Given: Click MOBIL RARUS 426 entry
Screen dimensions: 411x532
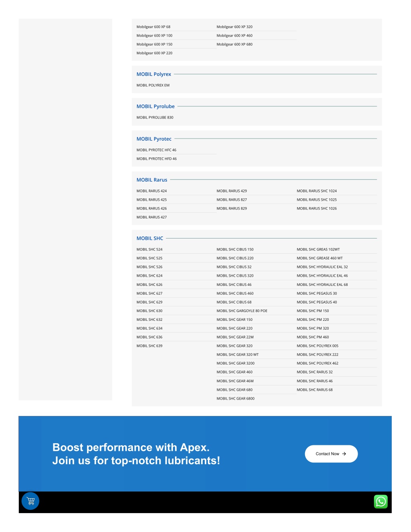Looking at the screenshot, I should [x=151, y=209].
